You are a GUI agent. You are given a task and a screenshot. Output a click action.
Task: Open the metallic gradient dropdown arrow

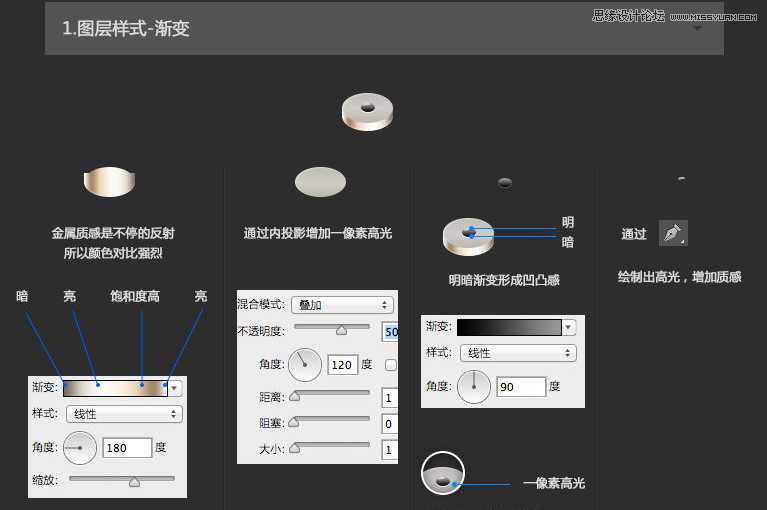pyautogui.click(x=175, y=388)
